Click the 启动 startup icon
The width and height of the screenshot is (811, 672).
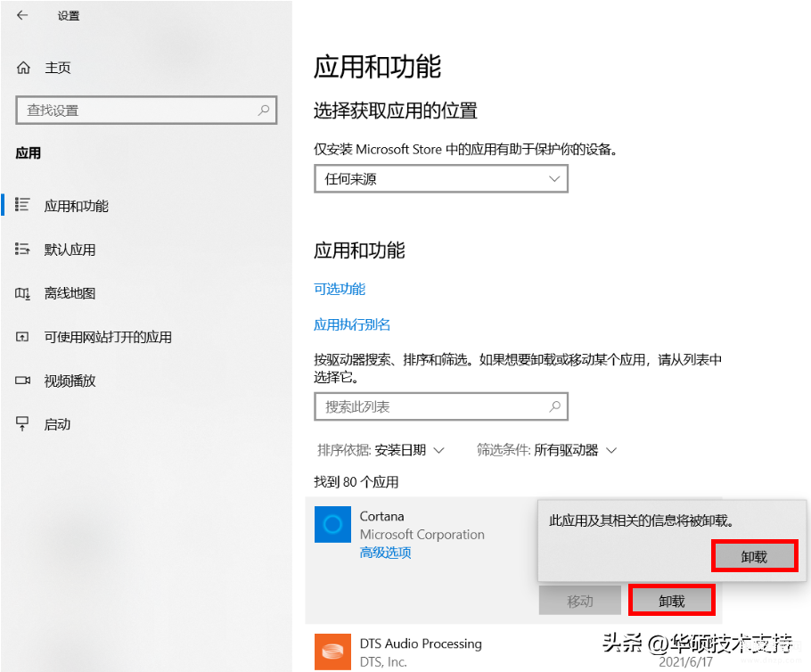(x=22, y=423)
